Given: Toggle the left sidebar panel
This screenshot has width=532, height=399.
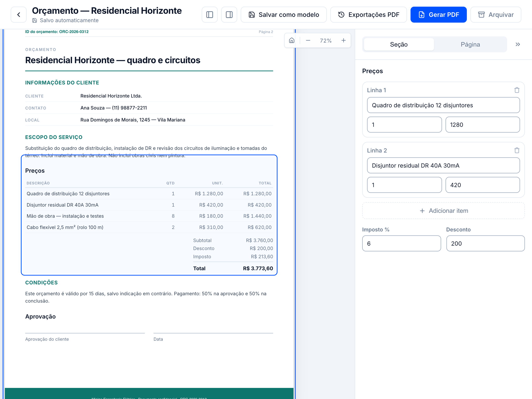Looking at the screenshot, I should click(209, 15).
